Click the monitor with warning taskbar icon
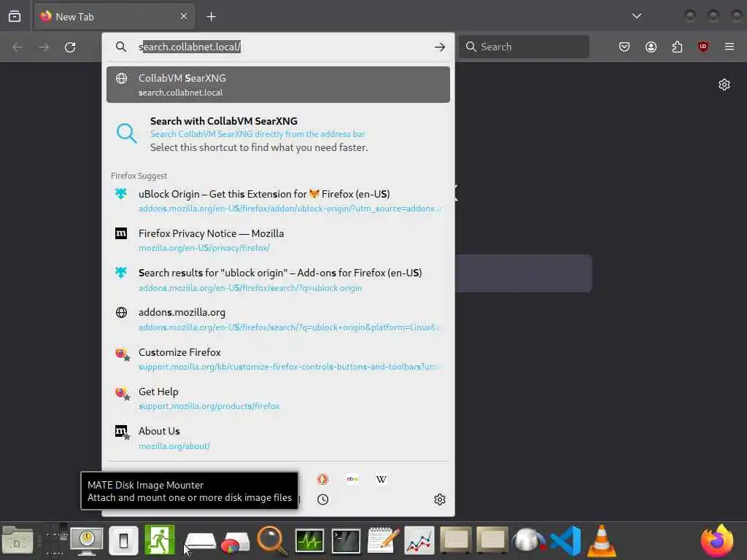This screenshot has height=560, width=747. click(86, 540)
